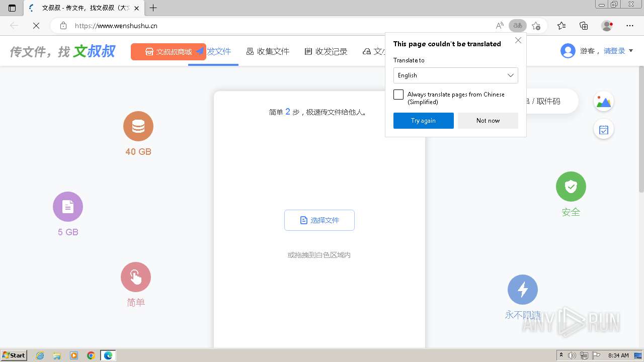This screenshot has height=362, width=644.
Task: Open the calendar check-in round icon
Action: point(604,130)
